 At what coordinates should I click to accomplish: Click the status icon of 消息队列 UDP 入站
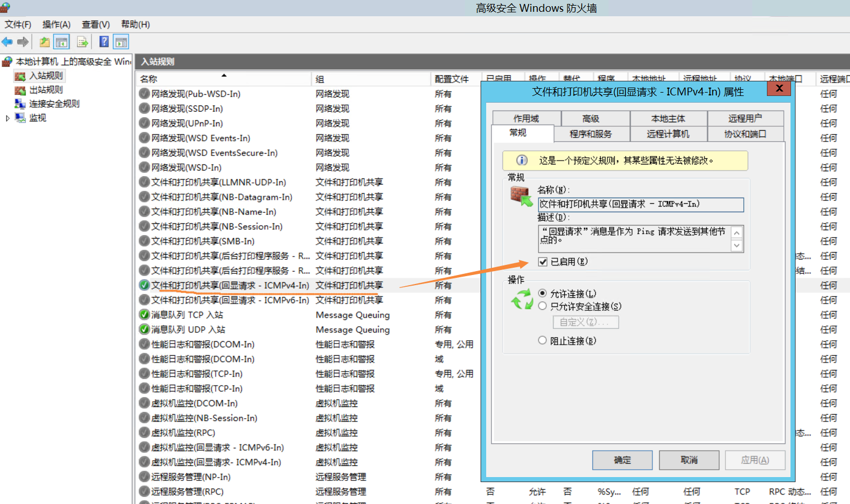[144, 329]
